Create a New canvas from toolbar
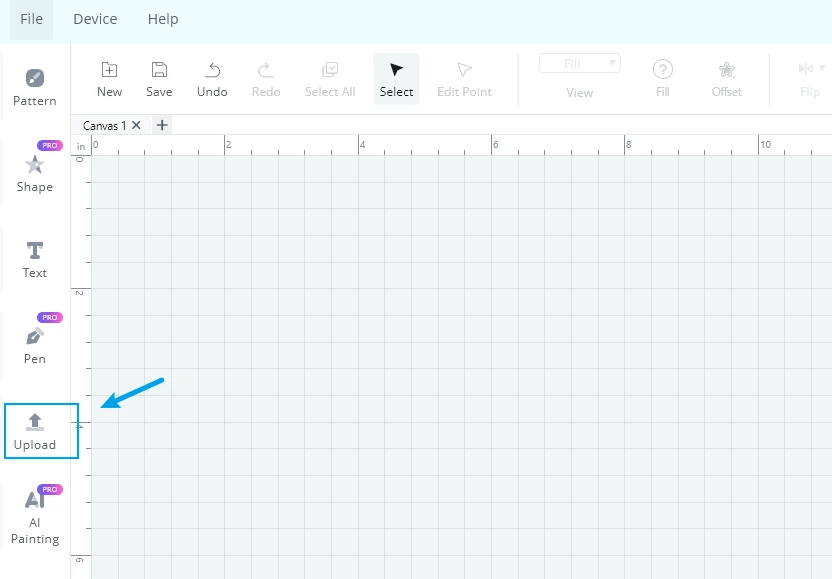Image resolution: width=832 pixels, height=579 pixels. point(109,79)
